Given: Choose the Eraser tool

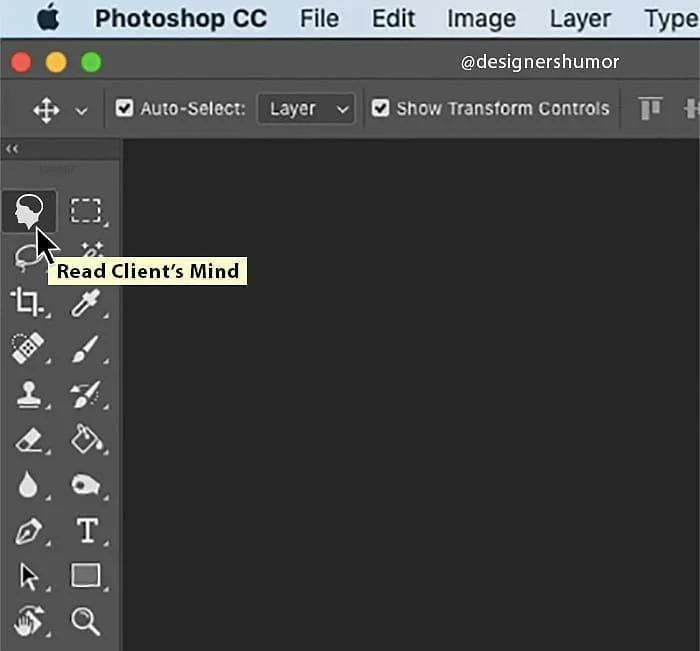Looking at the screenshot, I should coord(29,440).
